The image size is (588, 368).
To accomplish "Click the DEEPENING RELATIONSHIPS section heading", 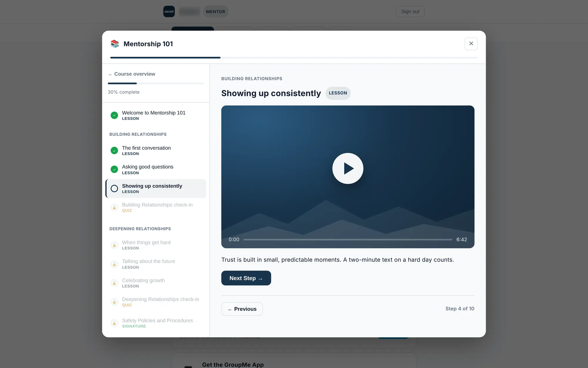I will click(x=140, y=229).
